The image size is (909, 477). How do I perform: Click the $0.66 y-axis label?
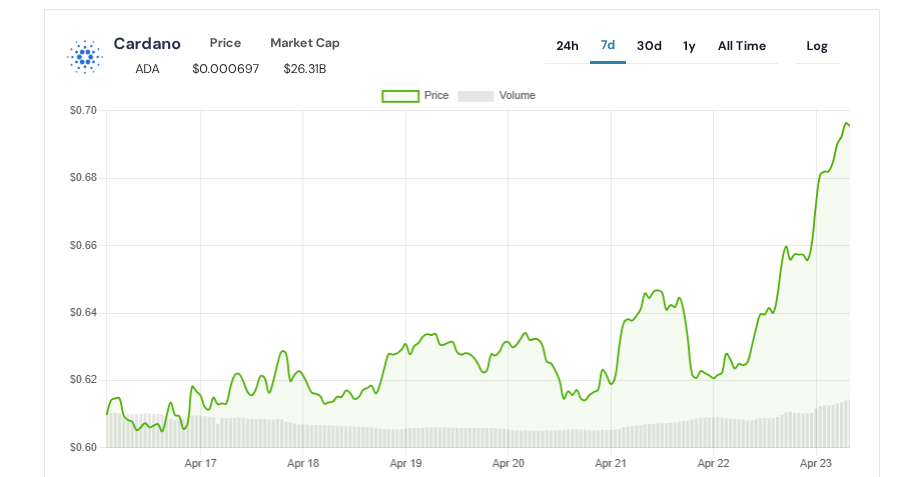[83, 245]
